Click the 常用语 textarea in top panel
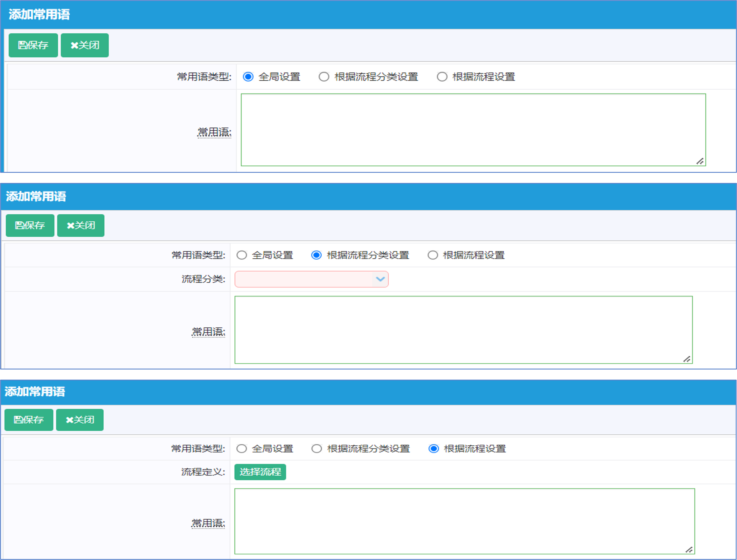The height and width of the screenshot is (560, 737). 473,130
